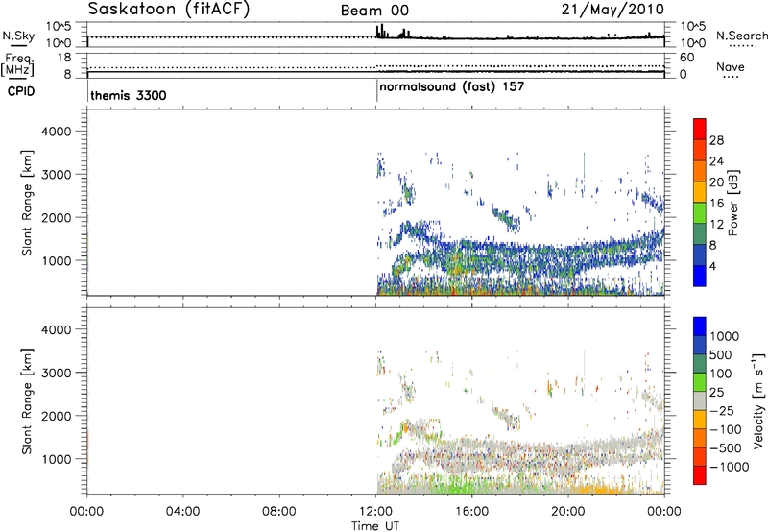The width and height of the screenshot is (768, 532).
Task: Click the '12:00' time axis tick label
Action: (375, 512)
